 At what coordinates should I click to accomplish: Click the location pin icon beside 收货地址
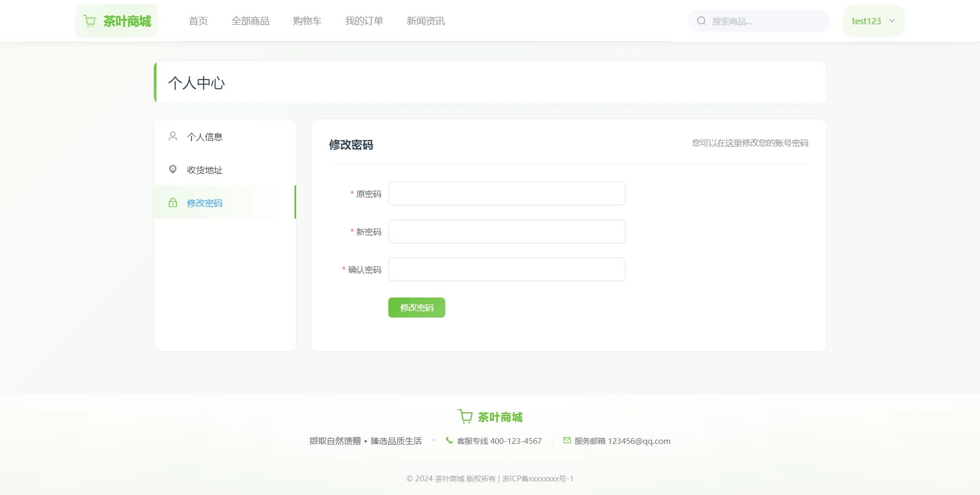point(172,169)
